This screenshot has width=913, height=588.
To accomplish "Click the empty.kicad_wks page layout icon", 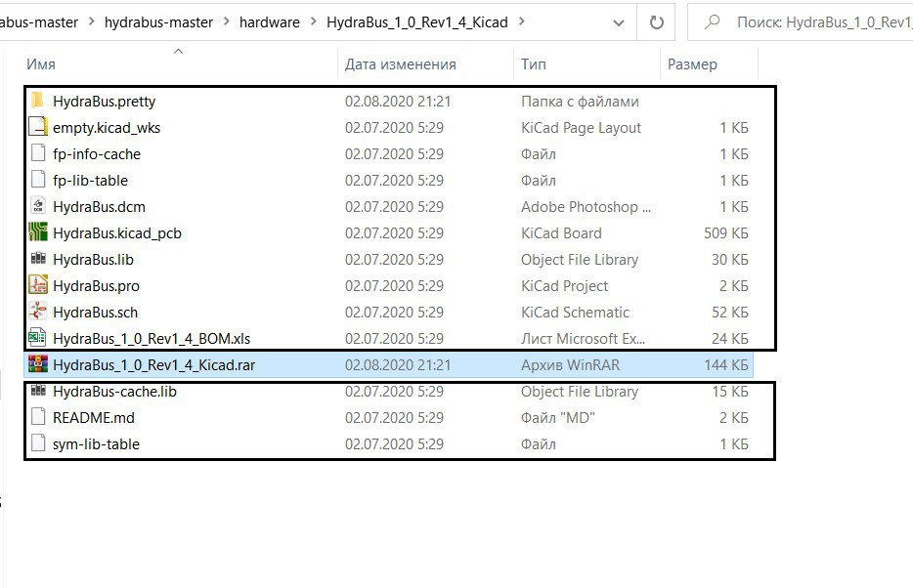I will [38, 127].
